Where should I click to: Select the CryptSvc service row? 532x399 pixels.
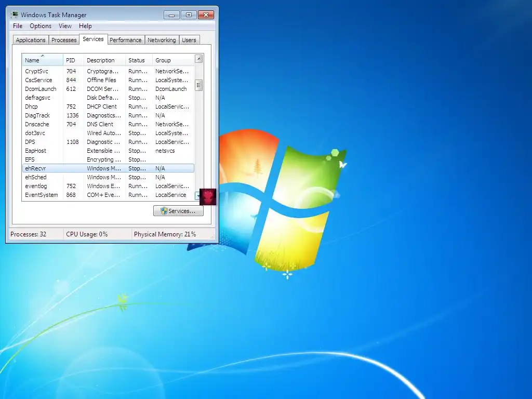click(x=108, y=71)
